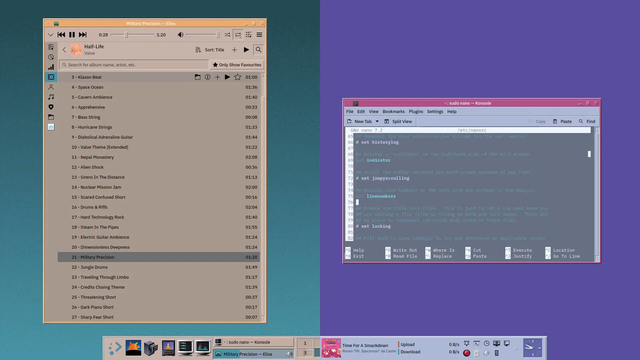Screen dimensions: 640x360
Task: Open Artists view in sidebar
Action: pos(51,87)
